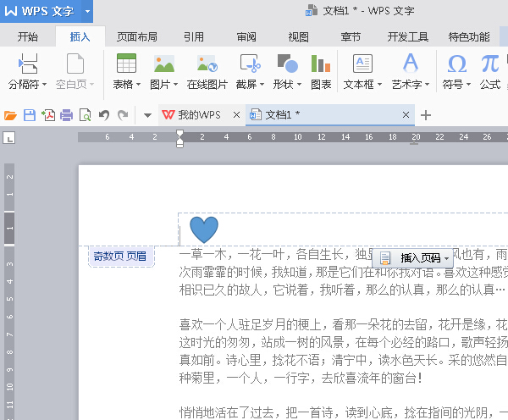Viewport: 508px width, 420px height.
Task: Click the Print icon in quick toolbar
Action: (67, 115)
